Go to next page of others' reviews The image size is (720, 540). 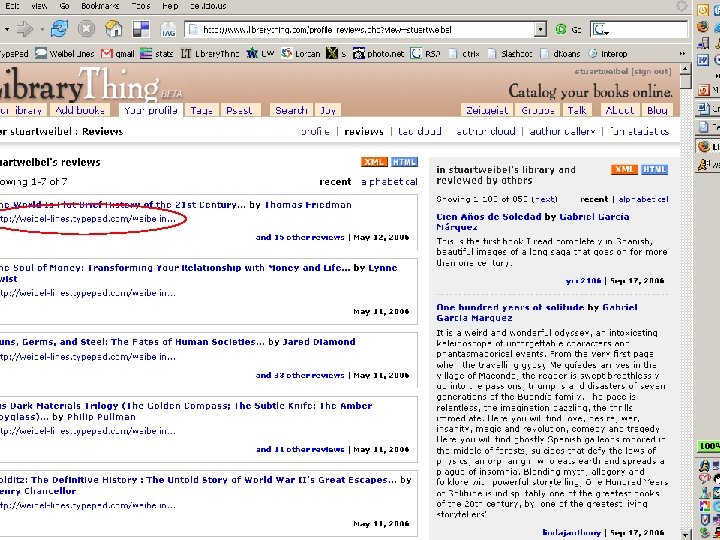(x=544, y=199)
